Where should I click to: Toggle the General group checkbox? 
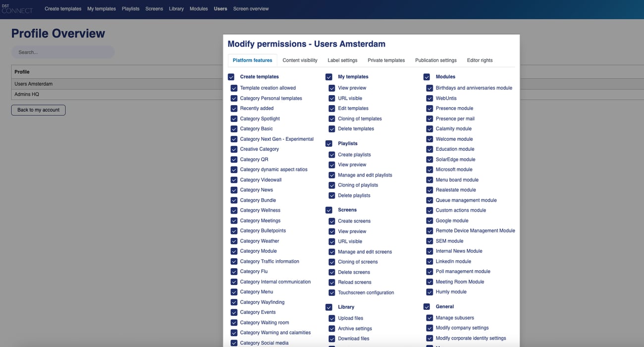(x=427, y=306)
